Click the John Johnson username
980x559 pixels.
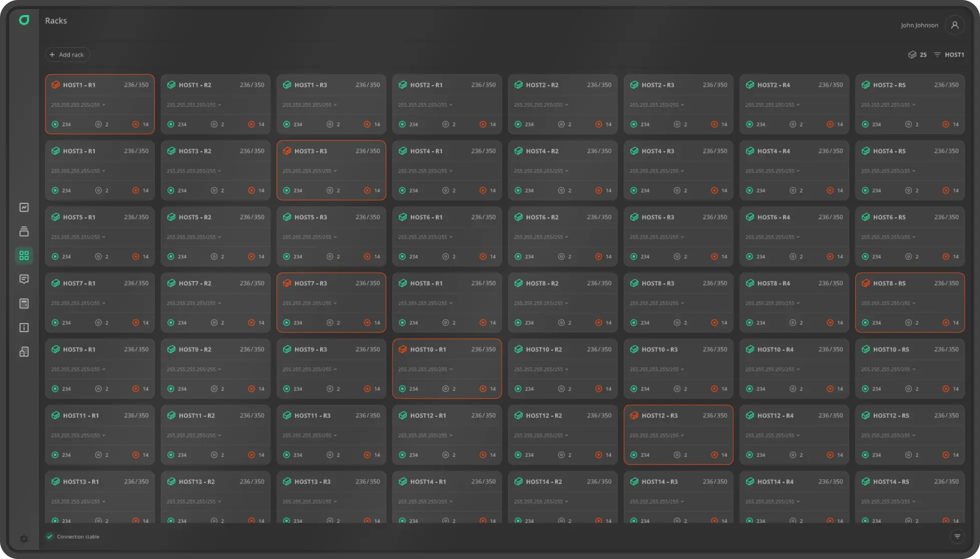(x=919, y=25)
